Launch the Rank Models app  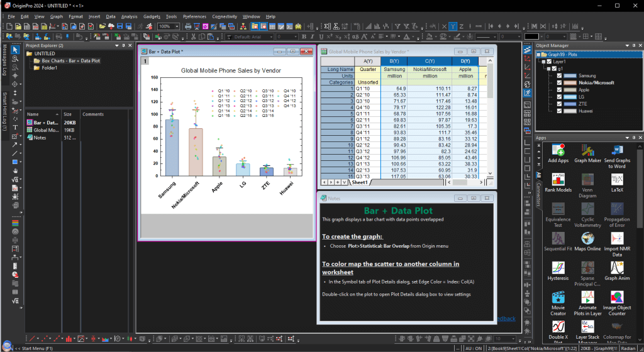point(558,183)
